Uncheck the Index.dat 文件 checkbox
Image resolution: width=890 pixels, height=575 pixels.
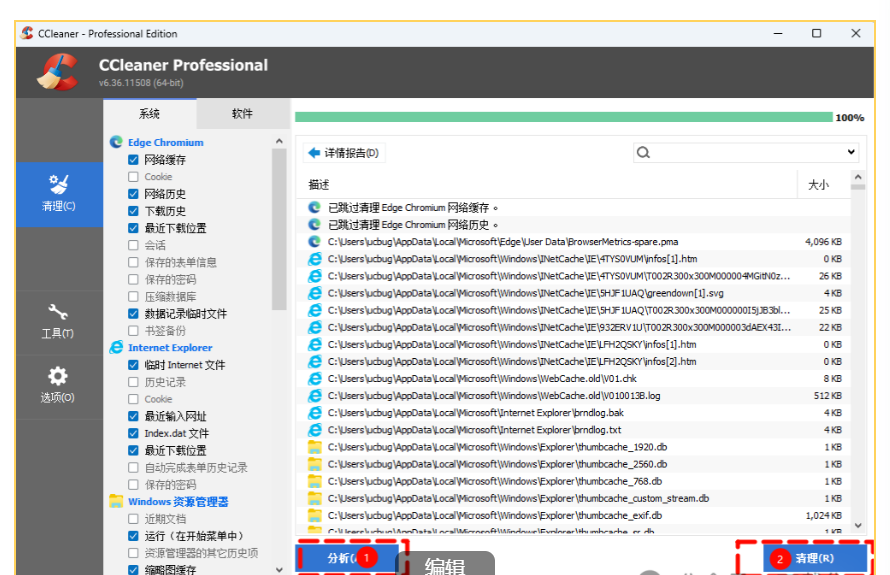133,433
